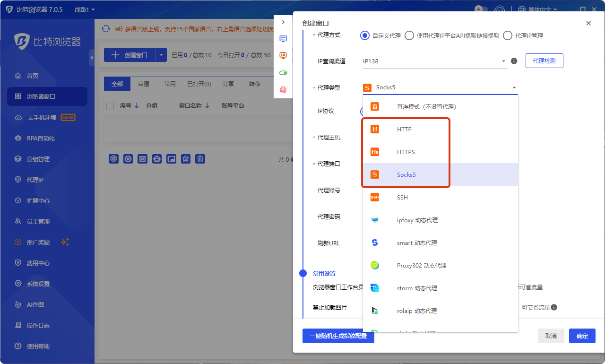605x364 pixels.
Task: Click the red fingerprint icon in the floating strip
Action: pyautogui.click(x=283, y=89)
